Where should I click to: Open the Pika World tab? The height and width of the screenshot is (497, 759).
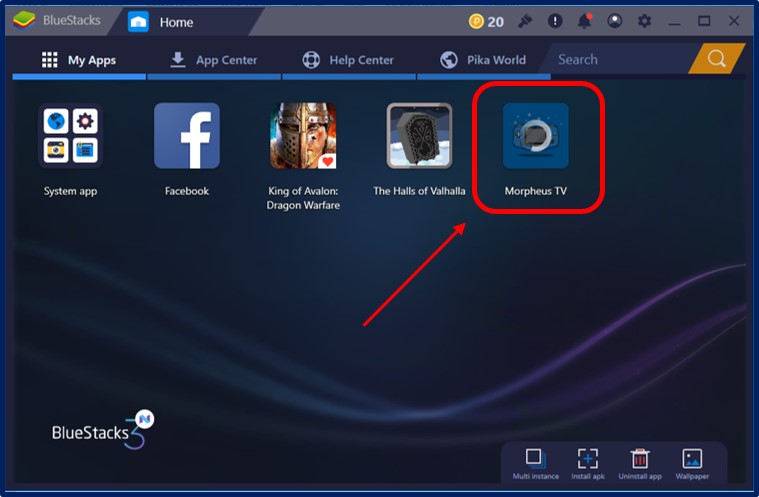pyautogui.click(x=484, y=60)
